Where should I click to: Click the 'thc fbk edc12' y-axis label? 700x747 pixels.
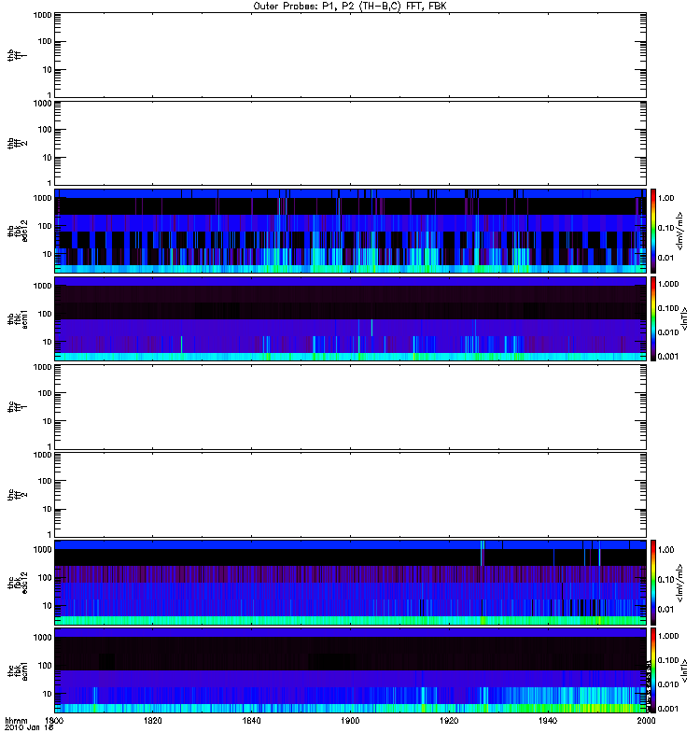coord(18,581)
